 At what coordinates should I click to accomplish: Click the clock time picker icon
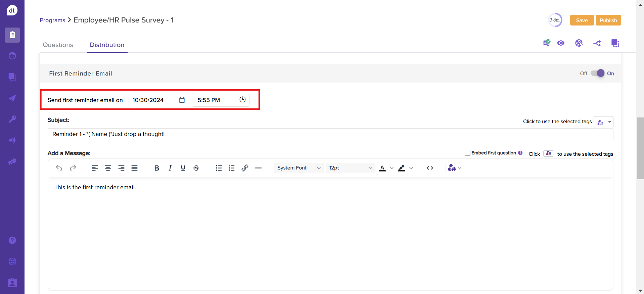point(242,100)
